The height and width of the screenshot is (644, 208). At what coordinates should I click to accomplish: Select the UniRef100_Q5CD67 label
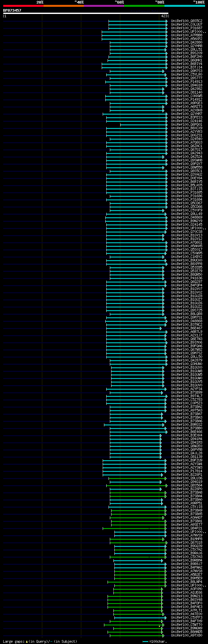click(x=187, y=203)
